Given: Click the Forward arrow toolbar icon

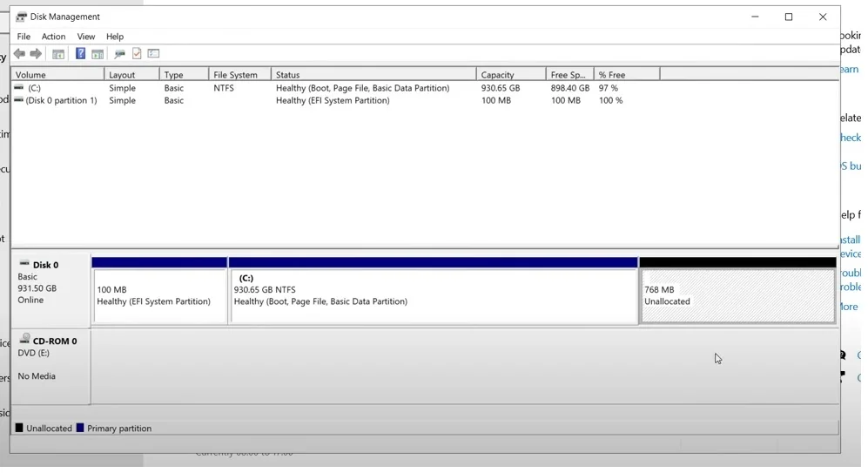Looking at the screenshot, I should (x=36, y=54).
